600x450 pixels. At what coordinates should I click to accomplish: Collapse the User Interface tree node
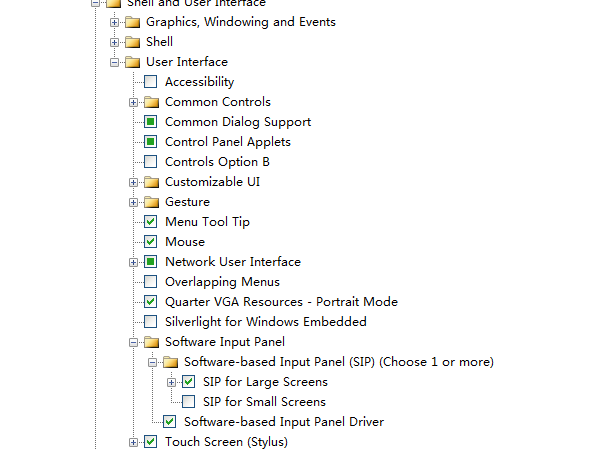coord(114,62)
